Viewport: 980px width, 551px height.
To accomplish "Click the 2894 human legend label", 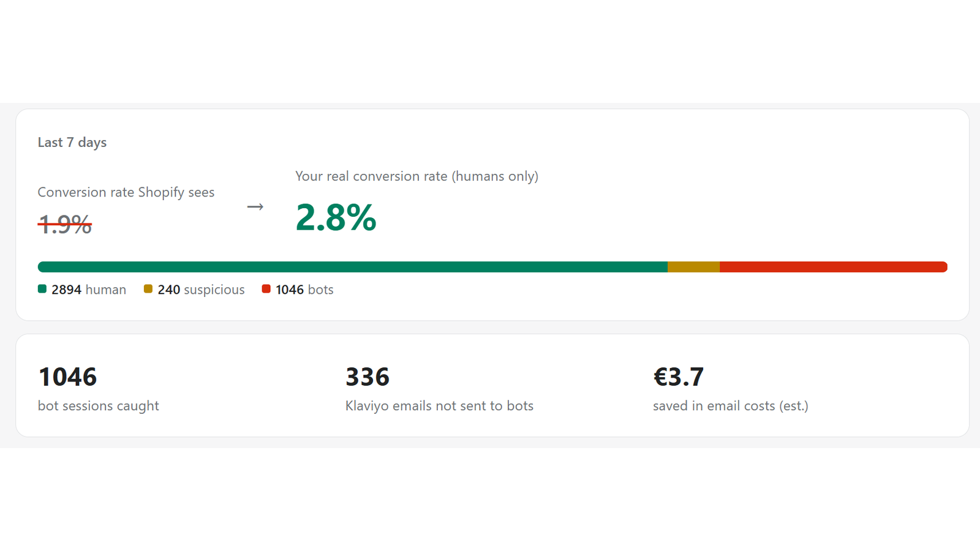I will (89, 290).
